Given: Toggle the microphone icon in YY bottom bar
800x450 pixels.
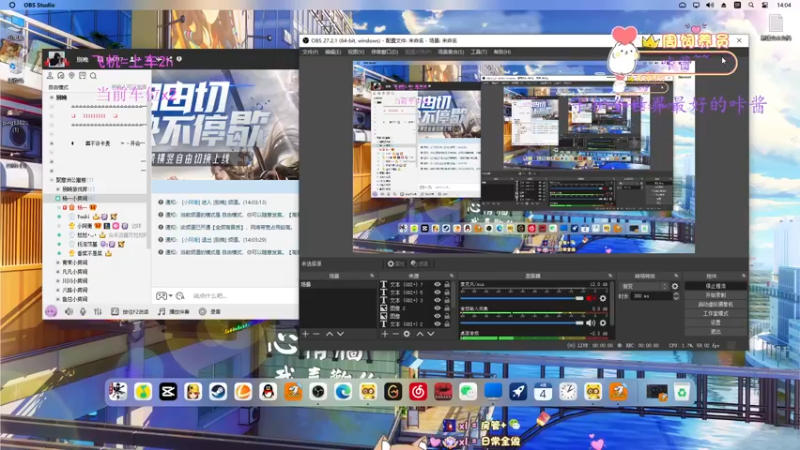Looking at the screenshot, I should pyautogui.click(x=83, y=311).
